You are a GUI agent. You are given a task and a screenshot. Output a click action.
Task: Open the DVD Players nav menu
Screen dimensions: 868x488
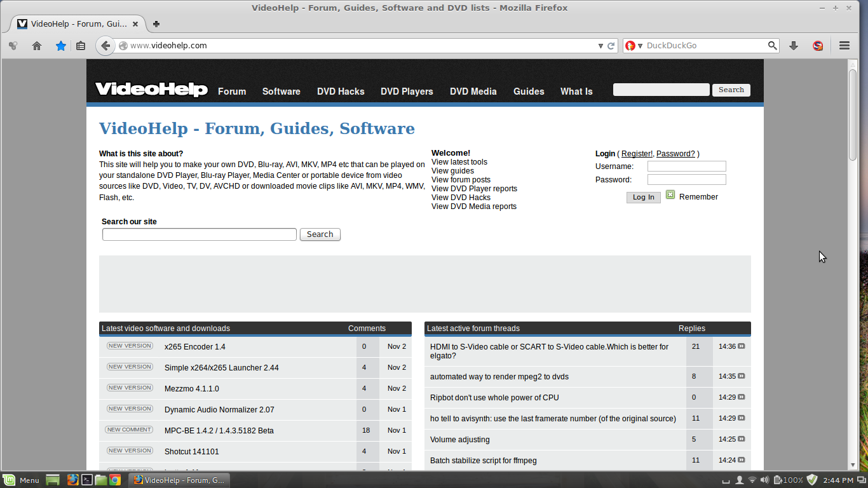coord(407,91)
